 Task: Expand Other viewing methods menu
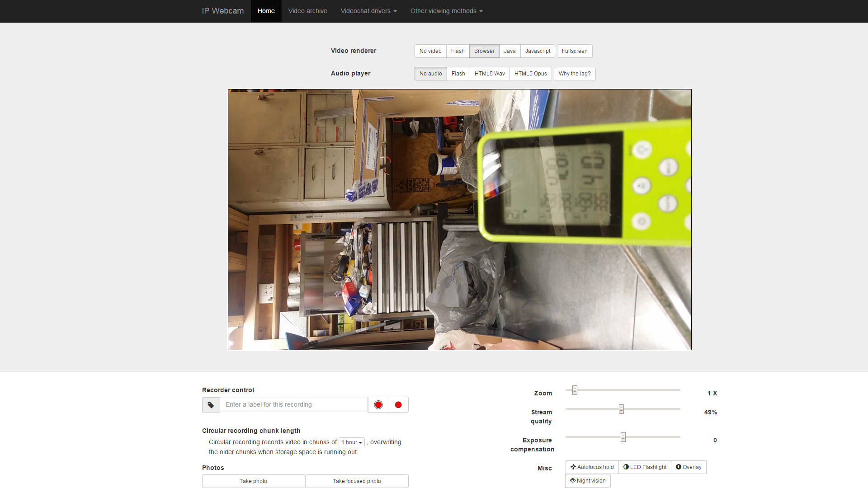[446, 11]
